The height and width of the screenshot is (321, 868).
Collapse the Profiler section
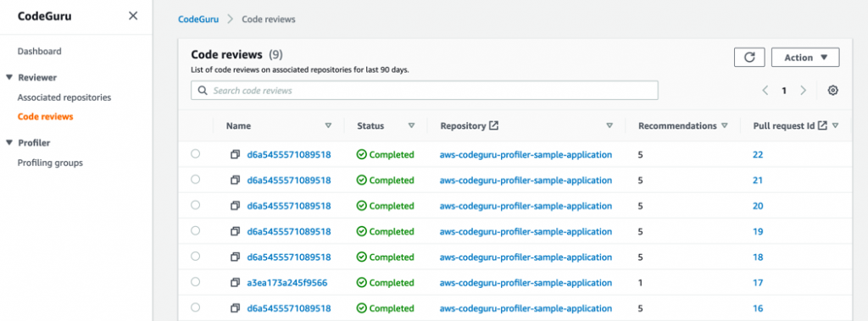pos(8,143)
